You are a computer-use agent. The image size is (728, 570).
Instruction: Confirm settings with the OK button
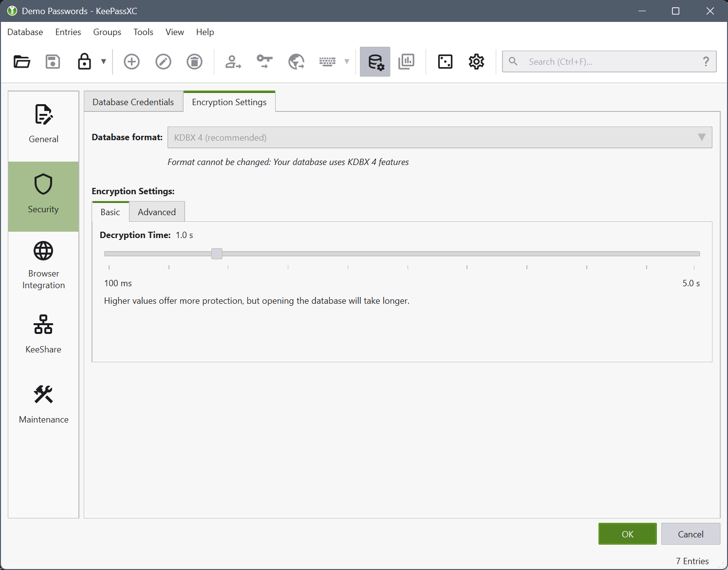(627, 534)
